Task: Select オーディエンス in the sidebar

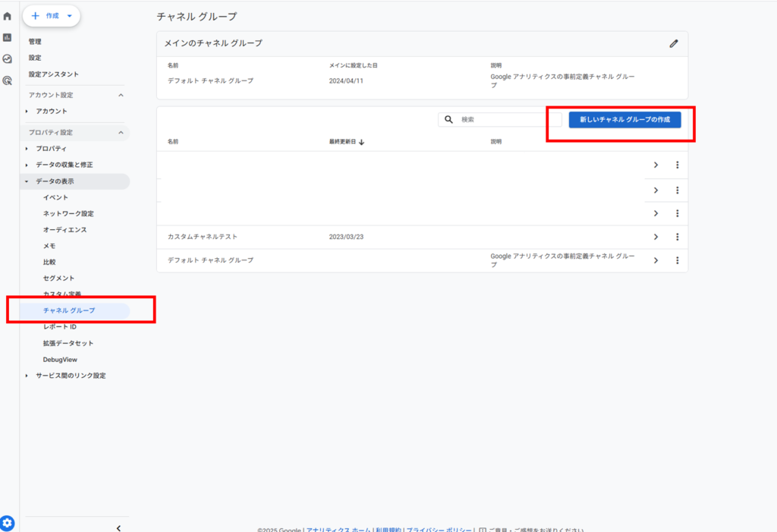Action: coord(64,229)
